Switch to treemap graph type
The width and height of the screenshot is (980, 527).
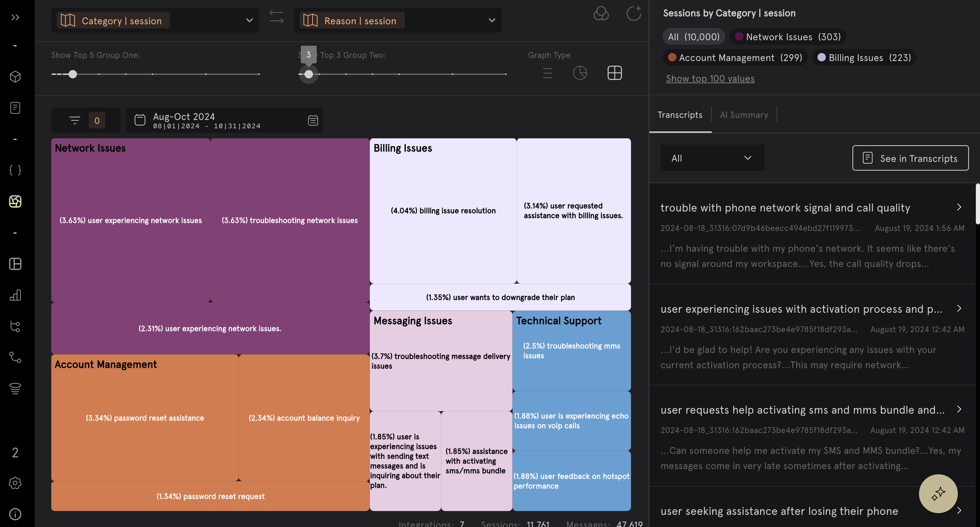point(615,73)
